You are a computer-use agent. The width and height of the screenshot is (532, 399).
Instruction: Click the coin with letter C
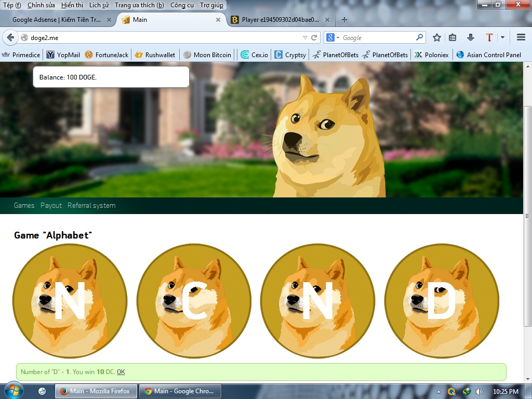tap(194, 301)
